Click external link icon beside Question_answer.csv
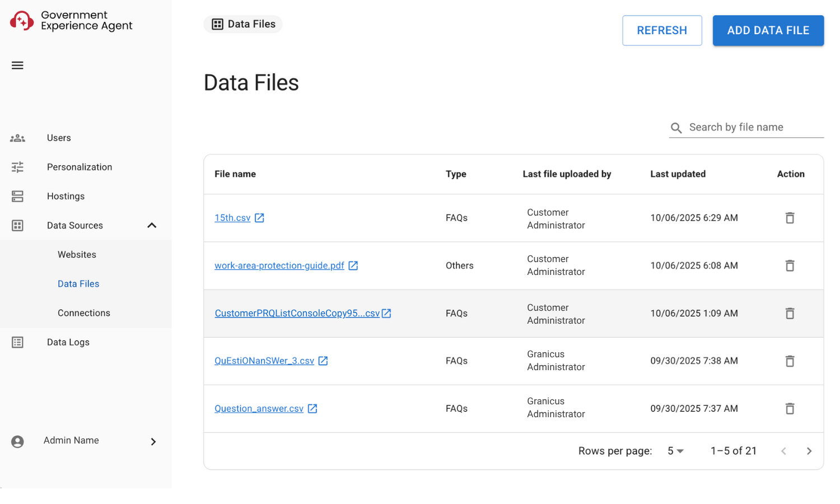Image resolution: width=840 pixels, height=504 pixels. click(x=312, y=409)
